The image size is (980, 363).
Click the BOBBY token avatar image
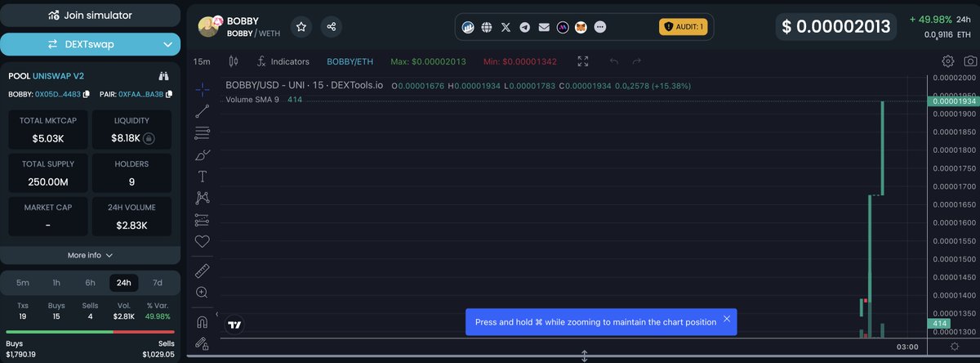[209, 26]
